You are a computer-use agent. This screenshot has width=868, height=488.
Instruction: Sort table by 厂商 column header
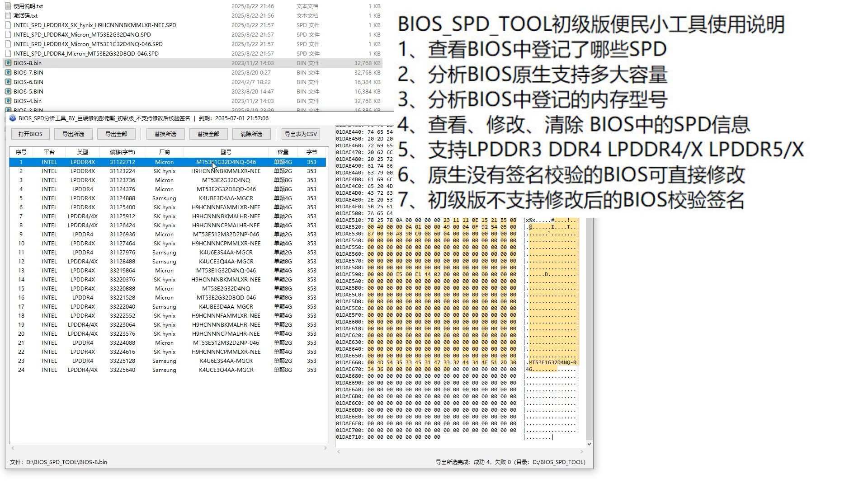[165, 152]
